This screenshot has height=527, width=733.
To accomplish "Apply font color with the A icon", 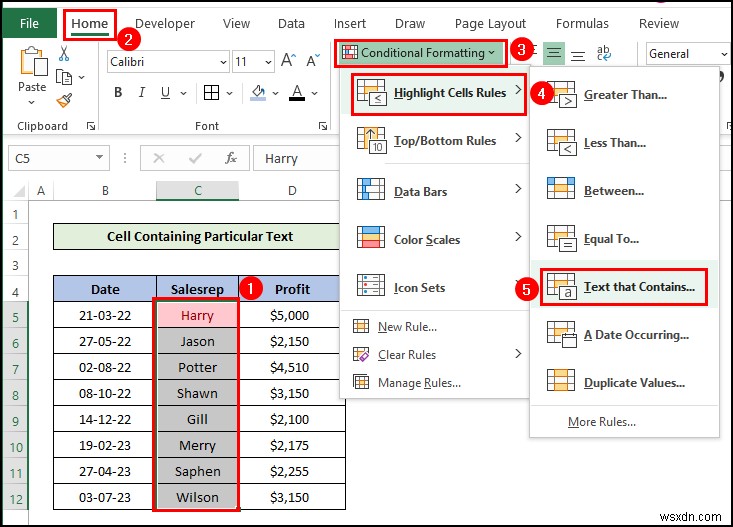I will click(x=297, y=93).
